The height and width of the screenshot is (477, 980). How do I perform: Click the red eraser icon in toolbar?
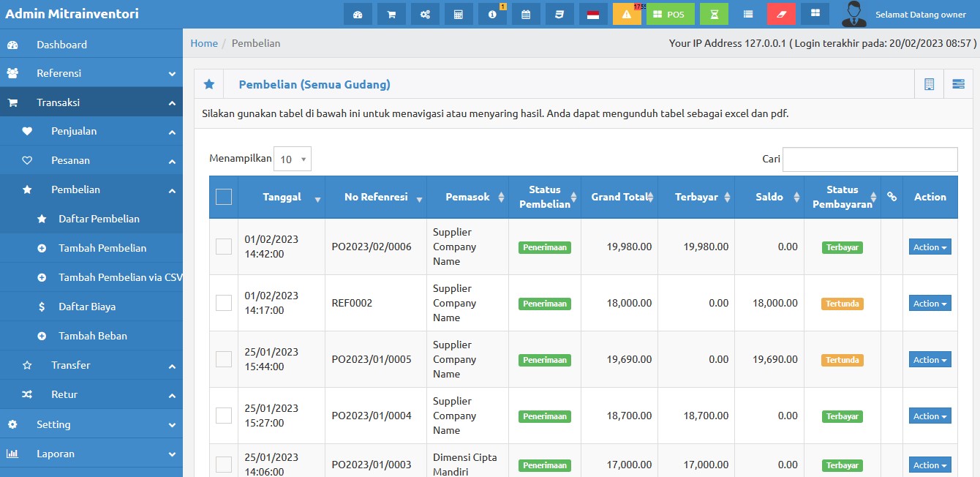click(x=781, y=15)
